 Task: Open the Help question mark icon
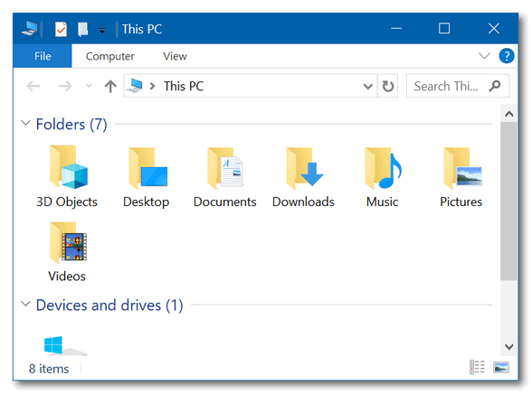[507, 56]
